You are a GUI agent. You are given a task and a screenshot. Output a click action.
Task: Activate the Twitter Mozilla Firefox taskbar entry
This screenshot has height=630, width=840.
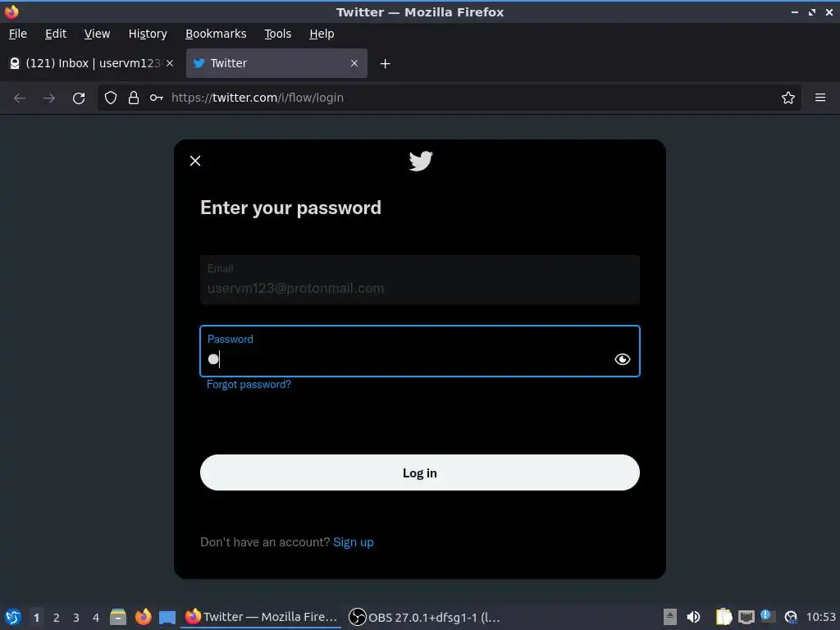point(262,617)
